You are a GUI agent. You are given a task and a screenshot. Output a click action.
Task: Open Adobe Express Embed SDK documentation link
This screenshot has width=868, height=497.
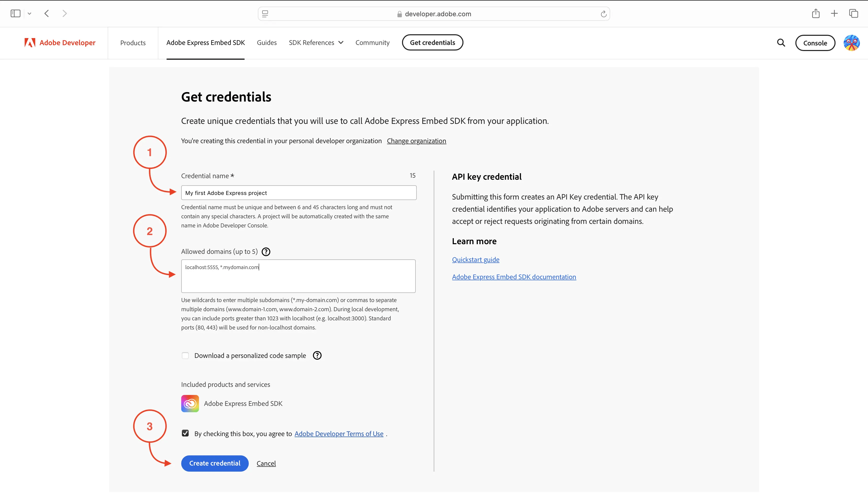point(514,277)
